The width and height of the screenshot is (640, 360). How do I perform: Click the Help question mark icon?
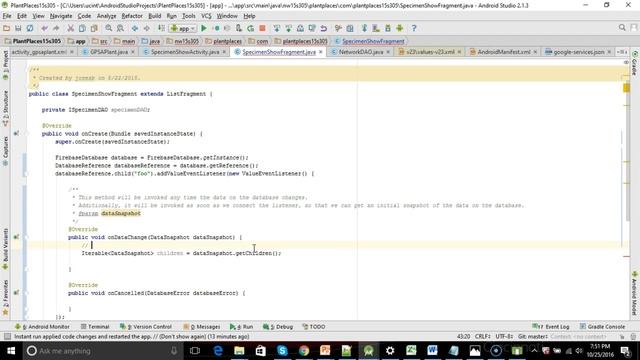tap(414, 28)
